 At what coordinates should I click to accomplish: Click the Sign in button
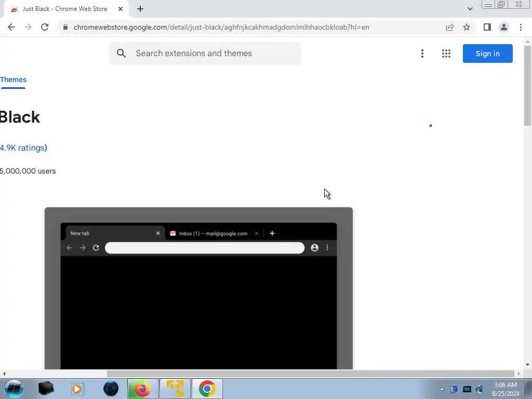pos(487,54)
